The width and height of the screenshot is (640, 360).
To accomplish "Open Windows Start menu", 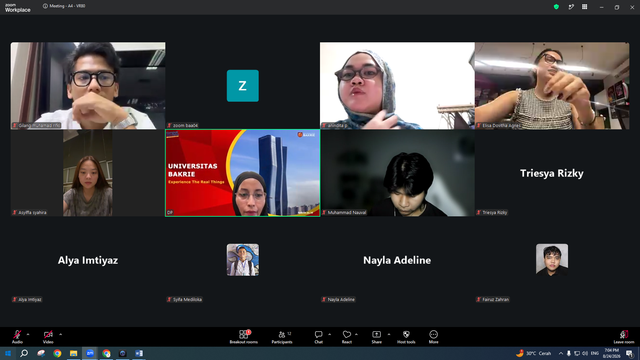I will click(8, 353).
